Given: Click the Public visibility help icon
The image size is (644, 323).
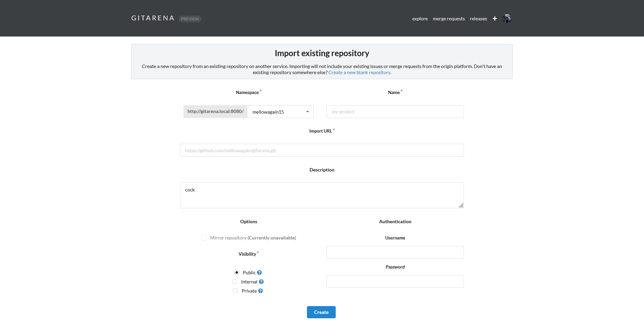Looking at the screenshot, I should (x=260, y=273).
